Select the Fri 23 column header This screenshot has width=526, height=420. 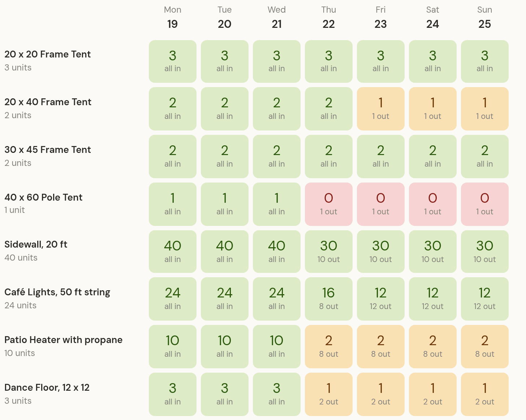tap(381, 17)
